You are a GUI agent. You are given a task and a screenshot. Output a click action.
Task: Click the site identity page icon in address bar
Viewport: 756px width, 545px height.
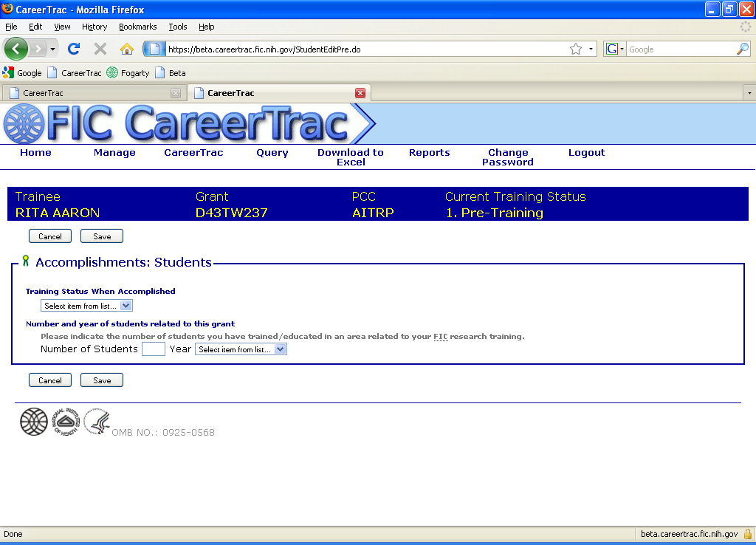pos(154,49)
